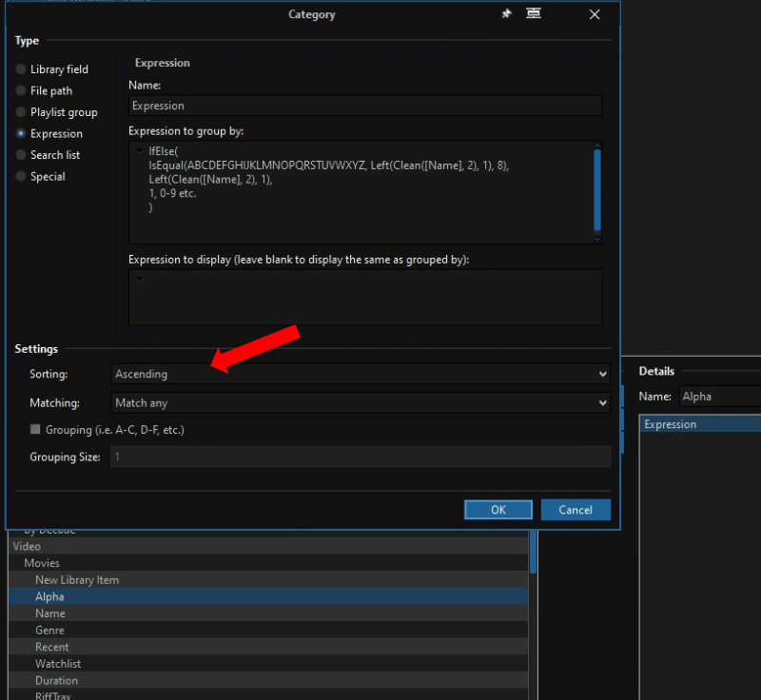The width and height of the screenshot is (761, 700).
Task: Select the RiffTrax view item
Action: (268, 694)
